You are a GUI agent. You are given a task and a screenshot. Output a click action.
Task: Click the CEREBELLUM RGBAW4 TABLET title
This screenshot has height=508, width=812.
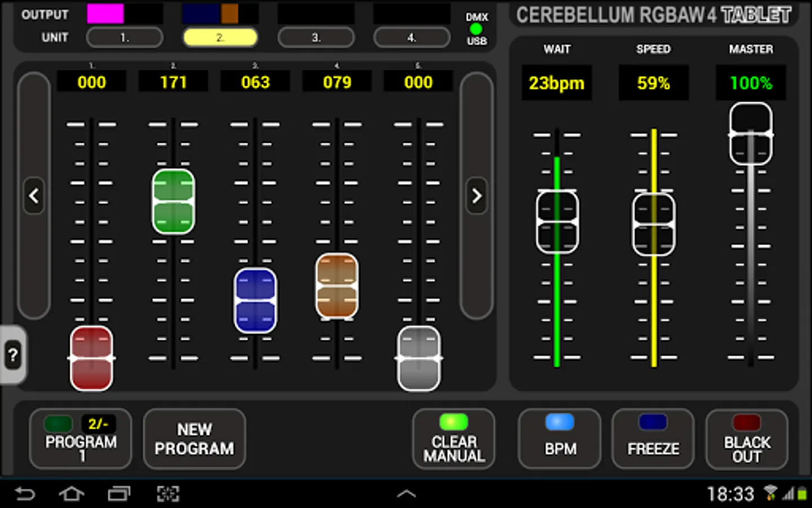click(x=654, y=15)
